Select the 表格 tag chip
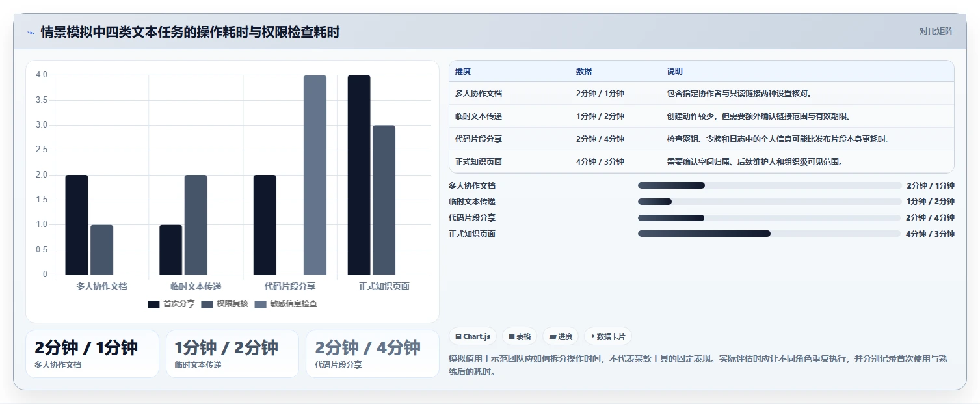 tap(520, 336)
